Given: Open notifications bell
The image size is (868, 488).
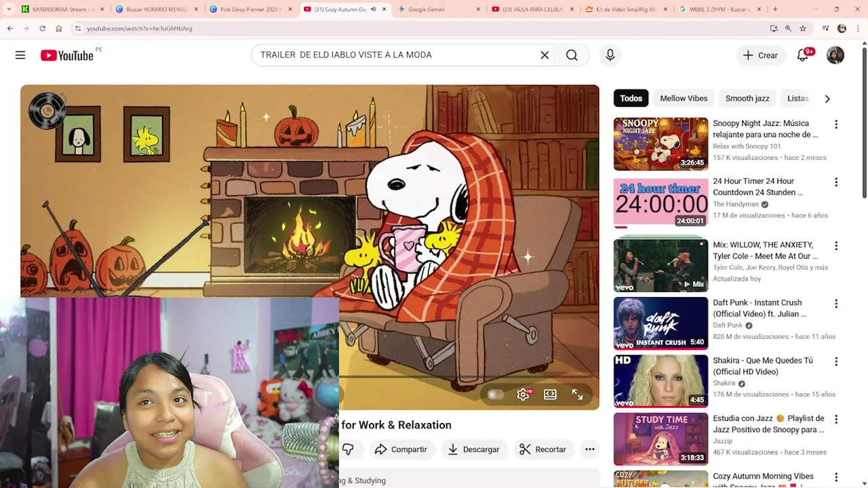Looking at the screenshot, I should coord(803,56).
